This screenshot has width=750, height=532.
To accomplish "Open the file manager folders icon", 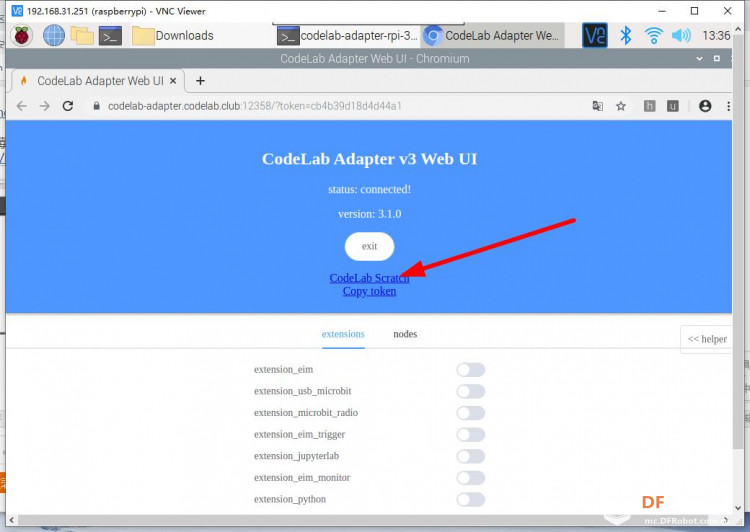I will (82, 35).
